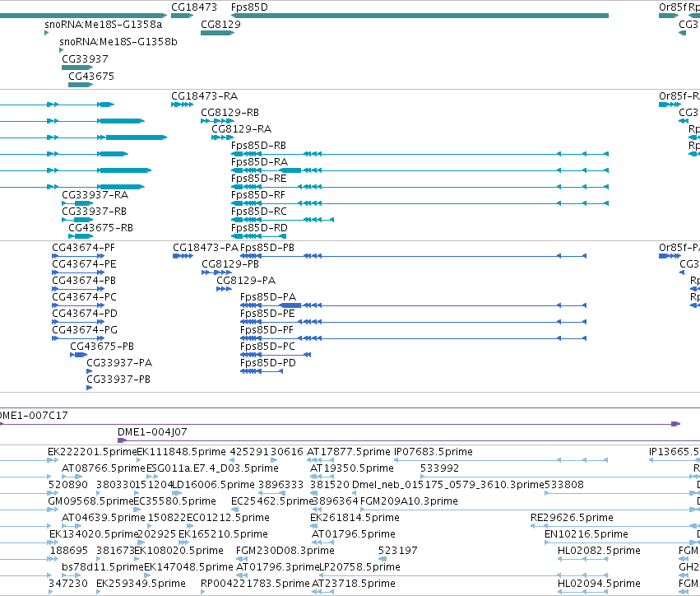Select protein CG43674-PC label

tap(84, 297)
